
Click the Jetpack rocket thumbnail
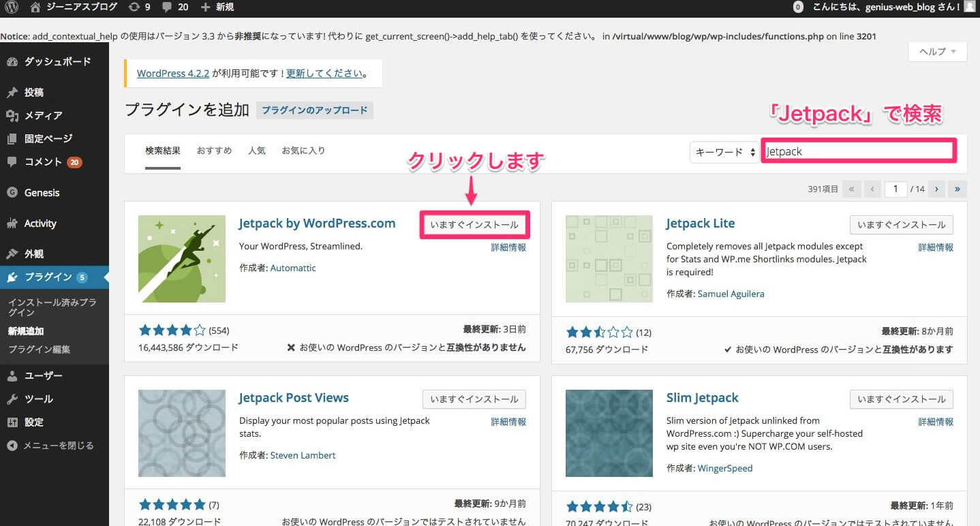pyautogui.click(x=182, y=259)
